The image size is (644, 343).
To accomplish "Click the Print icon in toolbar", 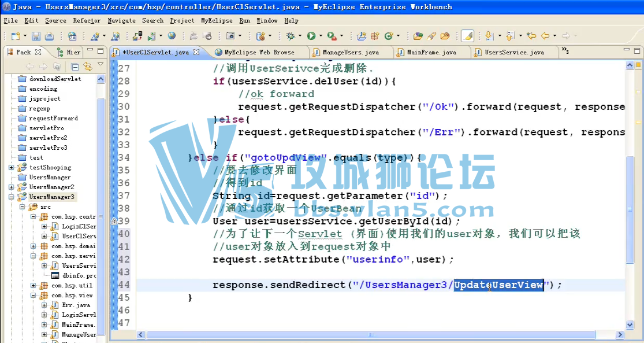I will [49, 36].
